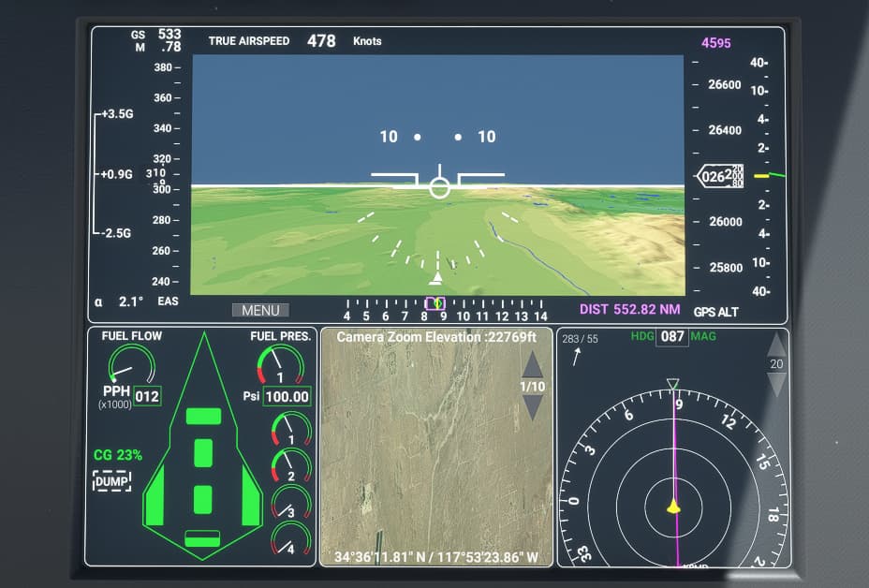Viewport: 869px width, 588px height.
Task: Click fuel pressure gauge number 3
Action: (x=290, y=502)
